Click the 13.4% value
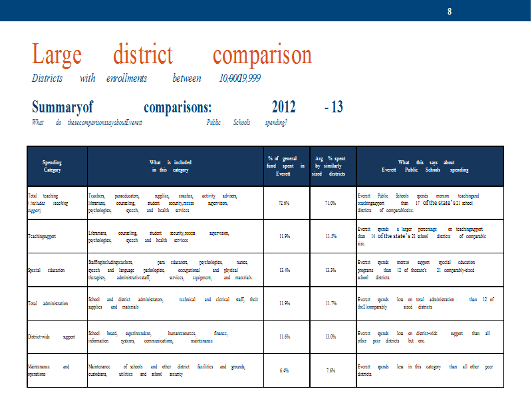This screenshot has width=532, height=399. [285, 271]
